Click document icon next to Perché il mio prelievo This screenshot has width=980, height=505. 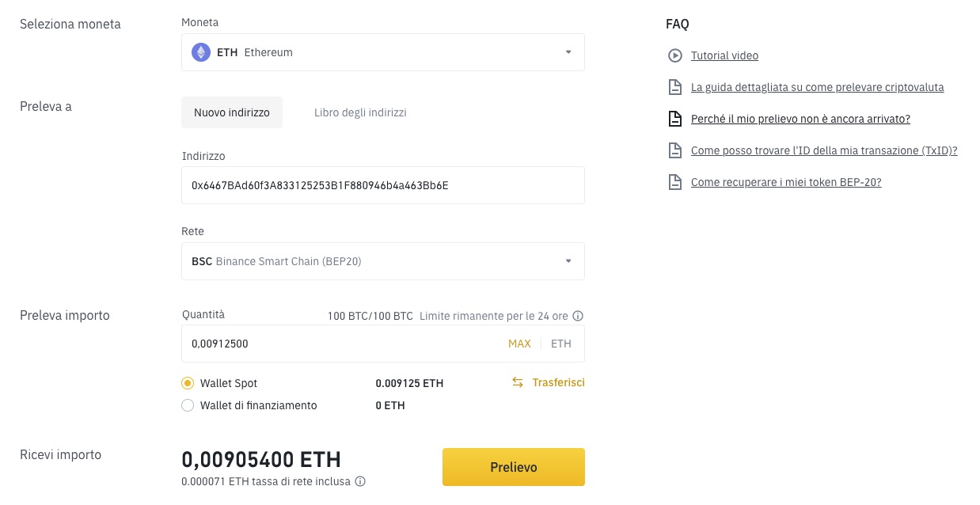(x=674, y=119)
